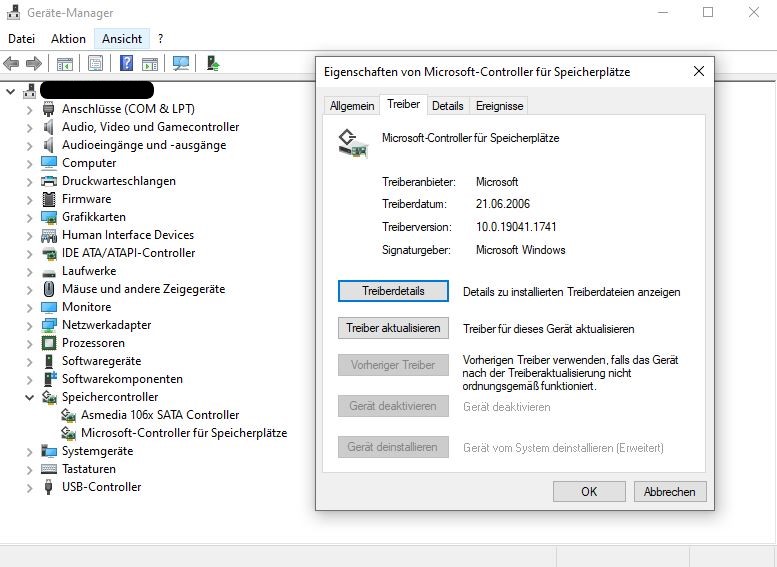Click the Audioeingänge und -ausgänge speaker icon
This screenshot has width=777, height=567.
coord(49,145)
